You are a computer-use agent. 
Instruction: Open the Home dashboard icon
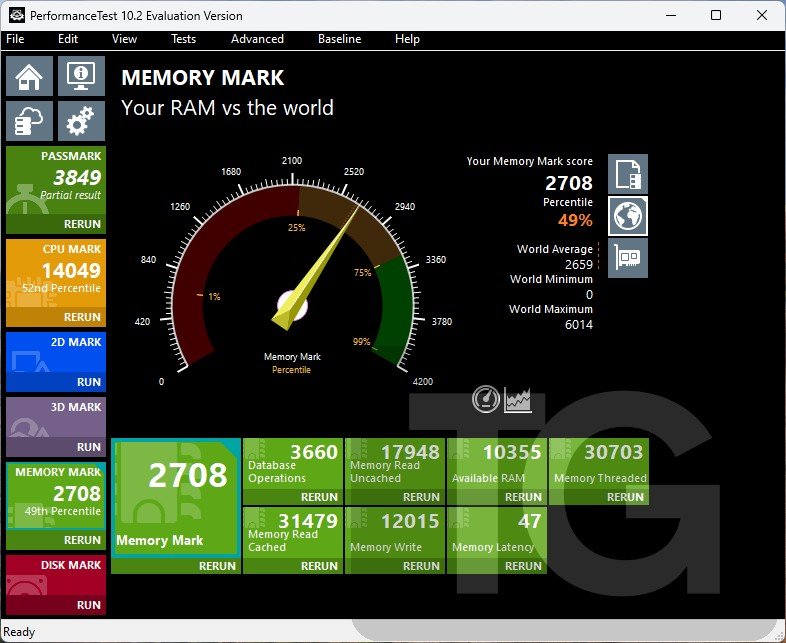[x=29, y=76]
